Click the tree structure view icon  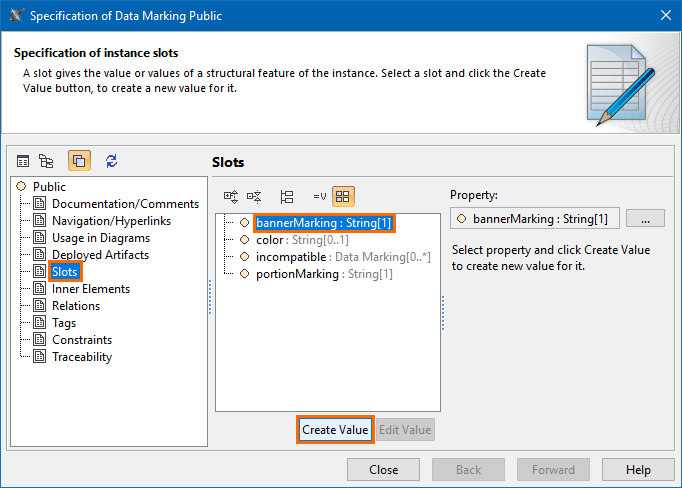46,161
